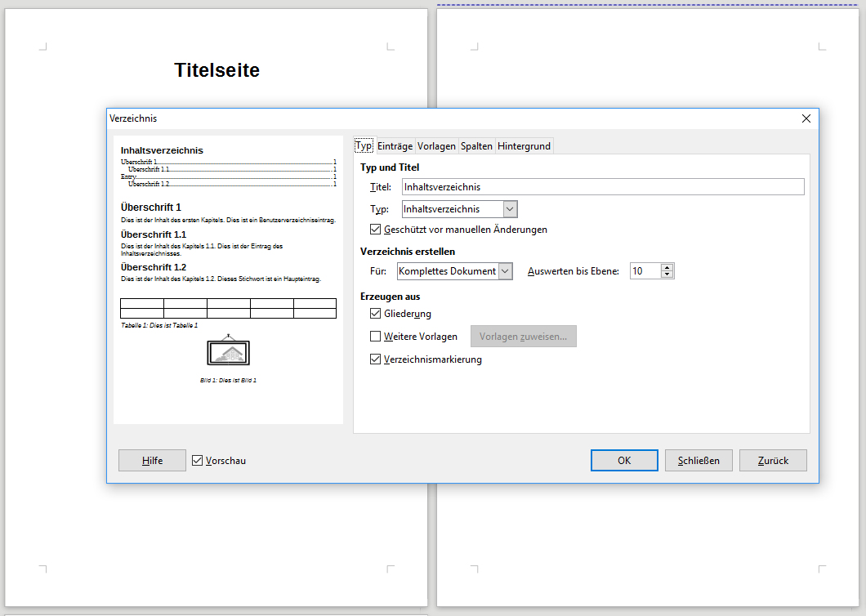
Task: Switch to the Einträge tab
Action: (x=395, y=146)
